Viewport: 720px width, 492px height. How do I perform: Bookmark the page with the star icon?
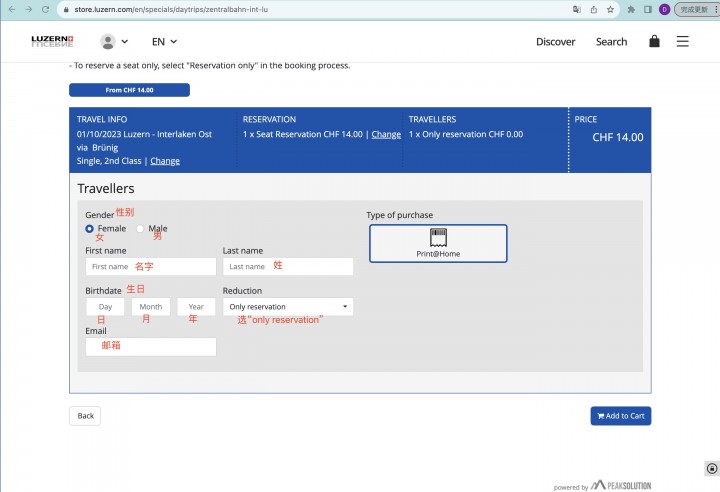click(x=610, y=9)
